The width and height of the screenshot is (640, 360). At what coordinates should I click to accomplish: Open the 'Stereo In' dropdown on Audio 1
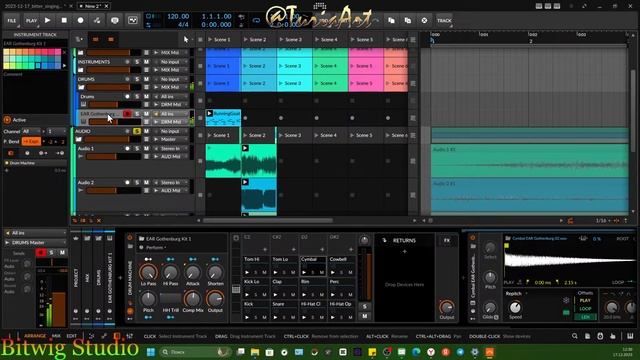click(x=171, y=149)
